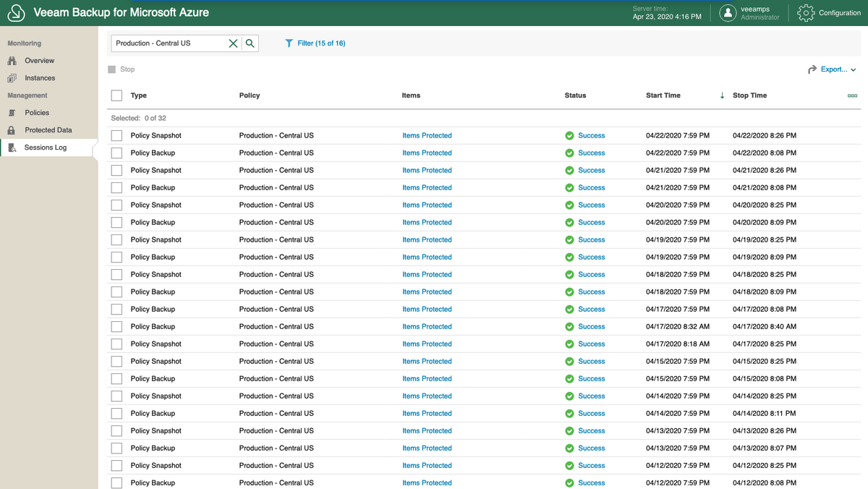Sort by Items column header

411,95
